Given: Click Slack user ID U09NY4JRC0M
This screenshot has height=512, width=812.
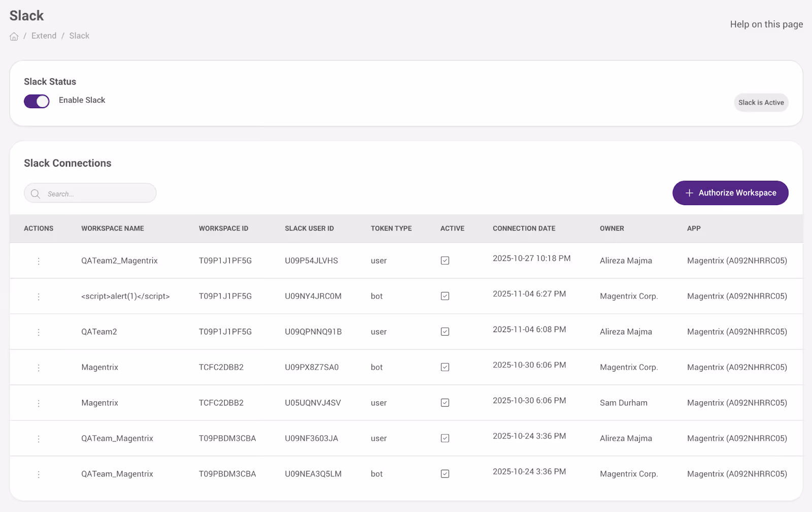Looking at the screenshot, I should (313, 296).
